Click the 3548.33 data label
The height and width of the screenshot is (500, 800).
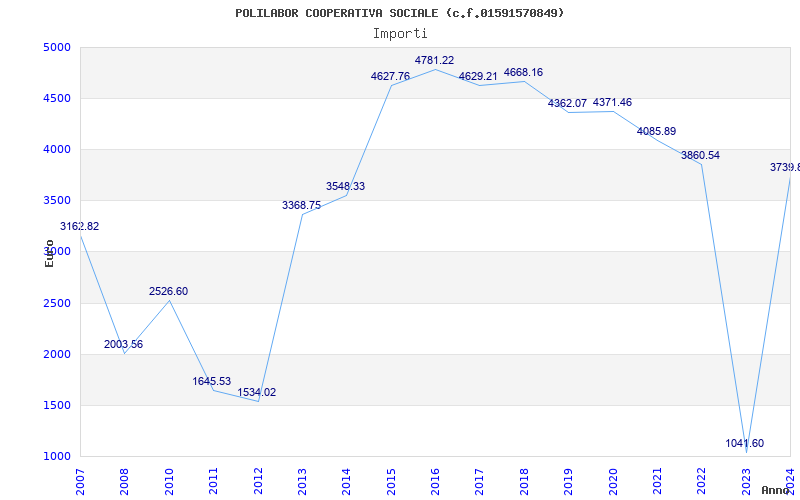point(345,187)
